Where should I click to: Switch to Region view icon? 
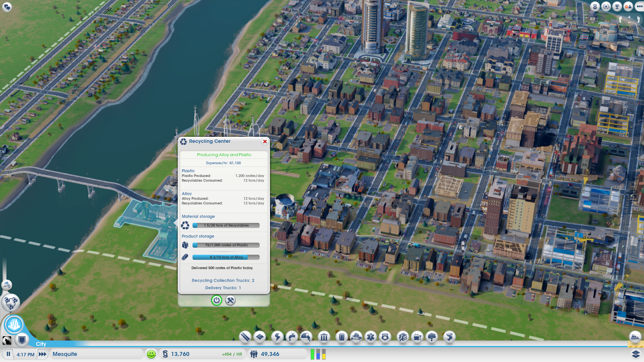coord(11,302)
